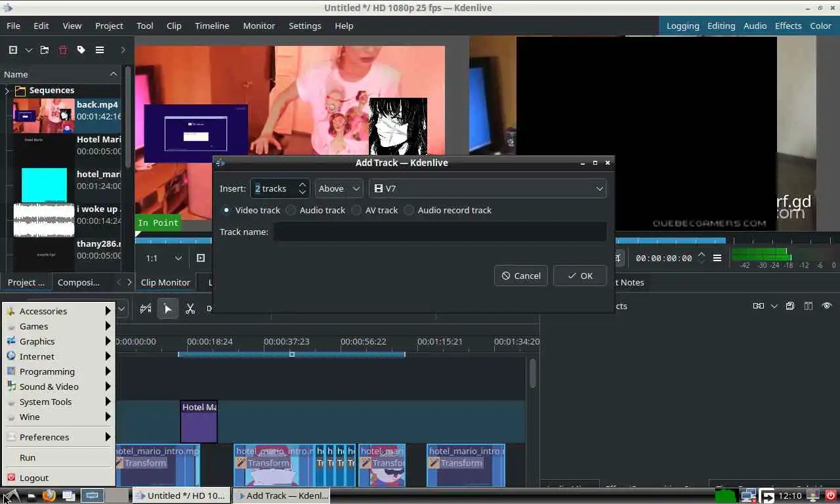Viewport: 840px width, 504px height.
Task: Select the back.mp4 clip thumbnail
Action: point(44,115)
